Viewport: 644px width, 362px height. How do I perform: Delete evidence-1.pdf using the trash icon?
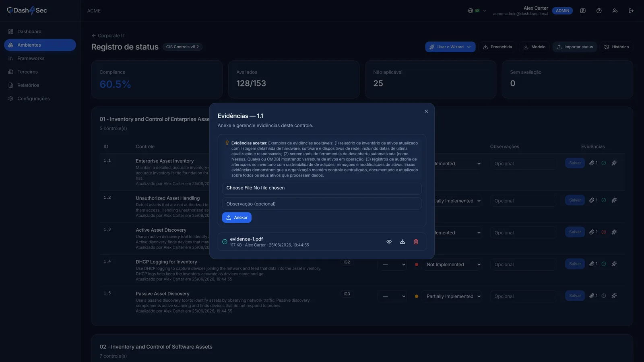click(x=416, y=242)
